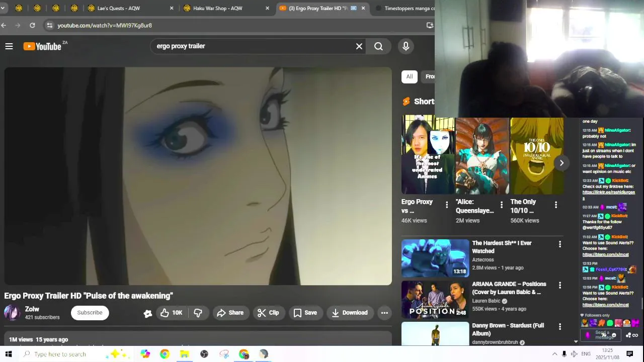Open options for 'Alice: Queenslaye' short
The image size is (644, 362).
click(501, 205)
